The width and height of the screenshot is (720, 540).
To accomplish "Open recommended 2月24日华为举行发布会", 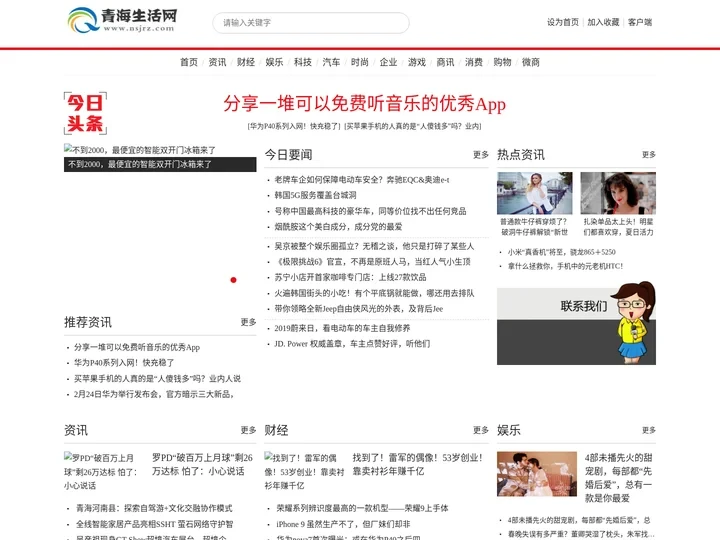I will pos(154,394).
